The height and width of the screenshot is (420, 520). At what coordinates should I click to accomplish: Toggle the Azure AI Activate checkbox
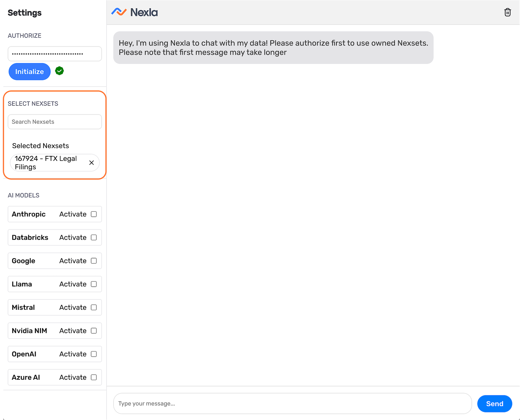tap(94, 377)
